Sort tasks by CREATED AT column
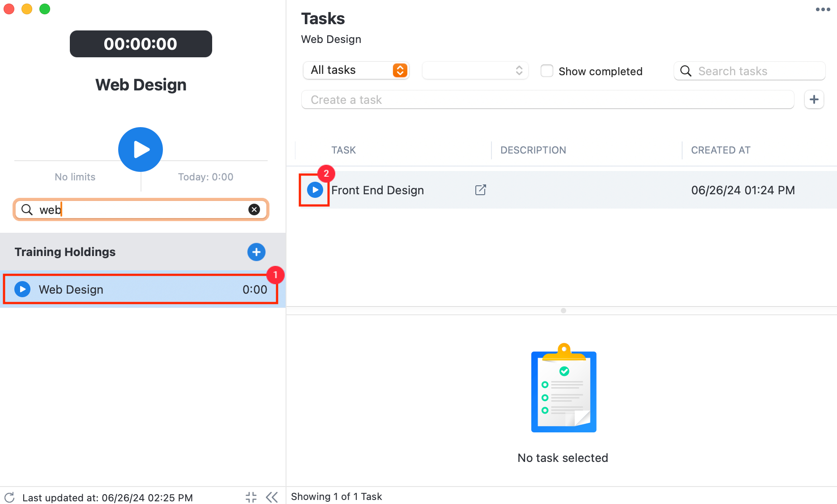837x504 pixels. point(720,150)
